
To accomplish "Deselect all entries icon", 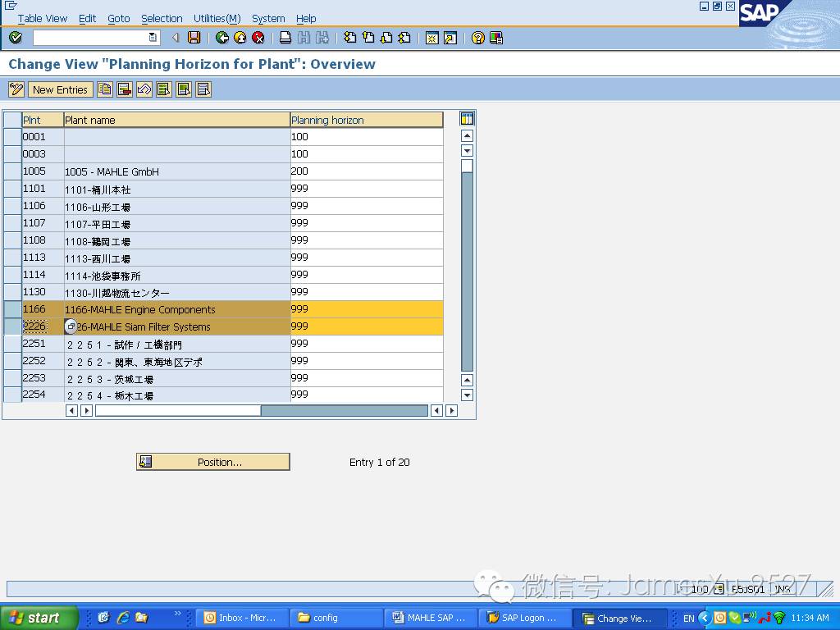I will pos(203,89).
